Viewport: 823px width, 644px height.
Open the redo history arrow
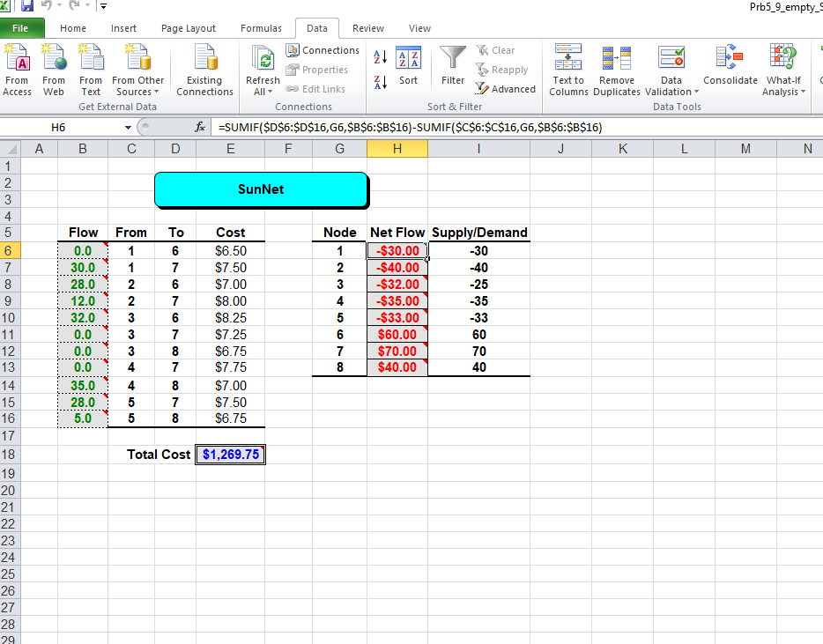coord(87,6)
